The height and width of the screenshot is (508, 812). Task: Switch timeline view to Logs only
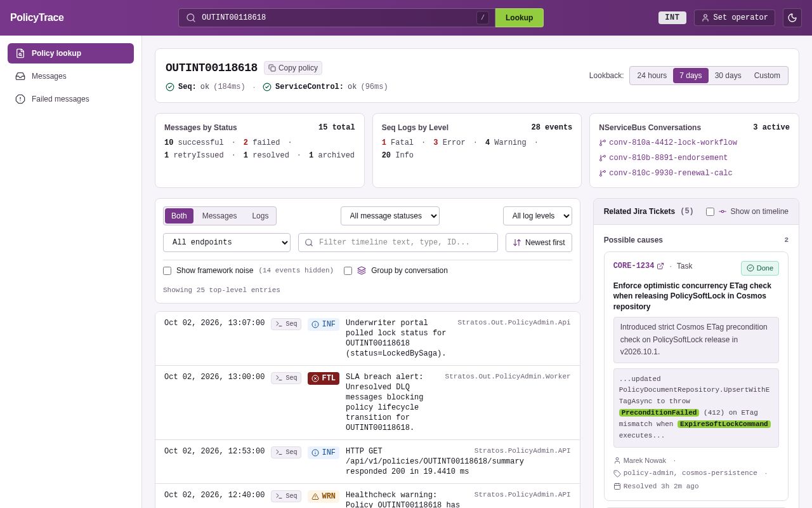260,216
